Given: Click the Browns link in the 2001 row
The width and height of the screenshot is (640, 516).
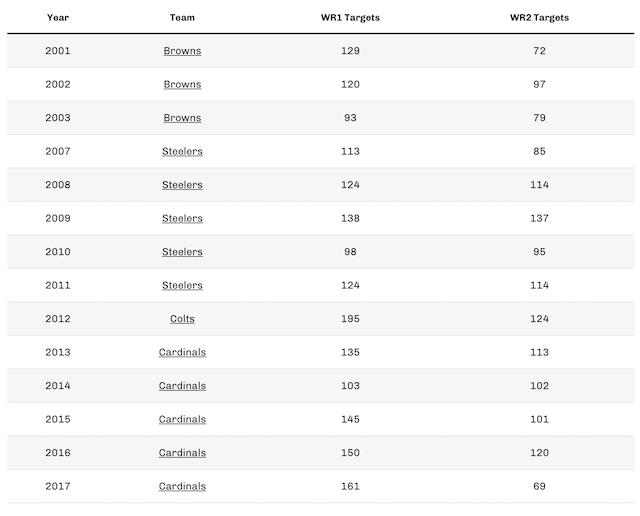Looking at the screenshot, I should click(x=182, y=51).
